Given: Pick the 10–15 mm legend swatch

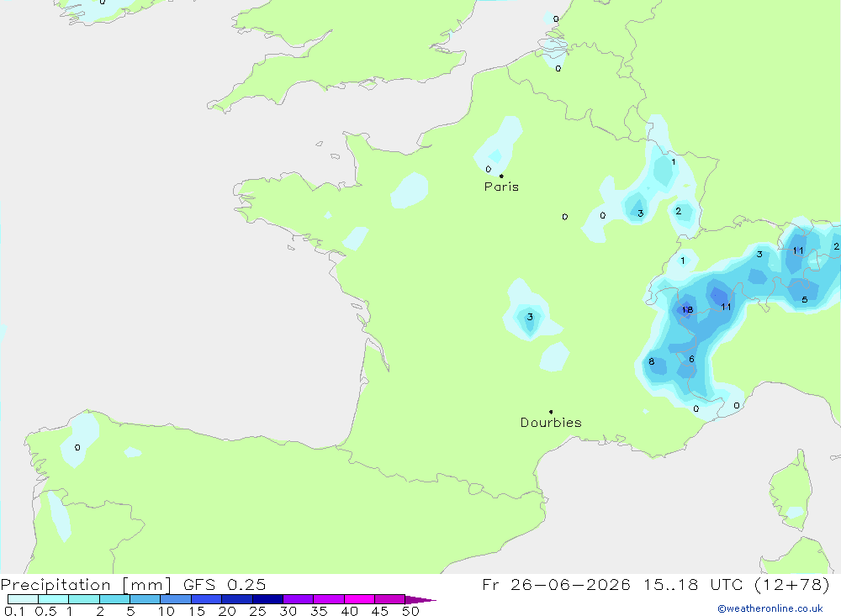Looking at the screenshot, I should 176,599.
